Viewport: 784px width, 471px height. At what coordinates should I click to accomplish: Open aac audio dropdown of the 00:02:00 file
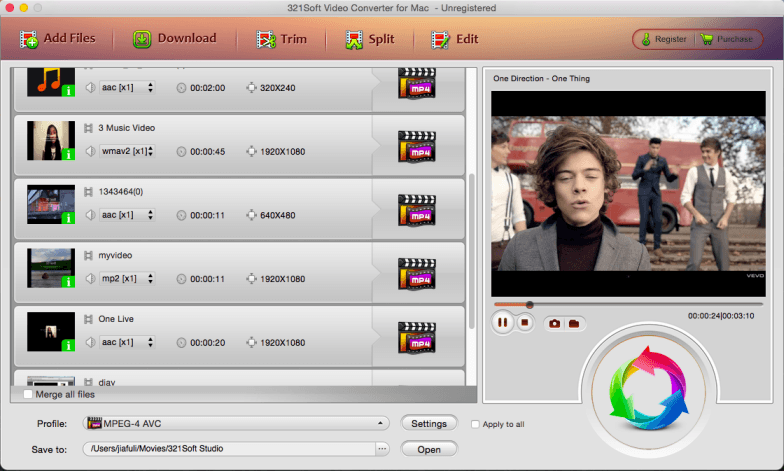pos(127,88)
